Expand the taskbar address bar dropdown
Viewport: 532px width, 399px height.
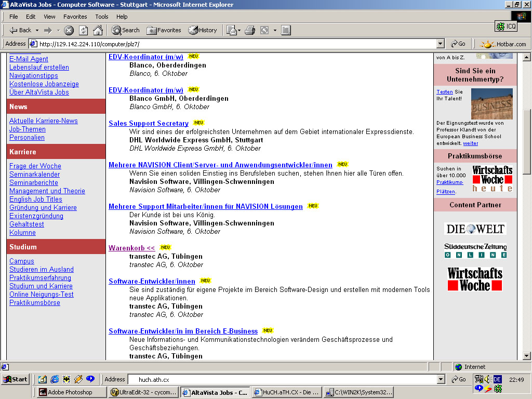pos(441,379)
